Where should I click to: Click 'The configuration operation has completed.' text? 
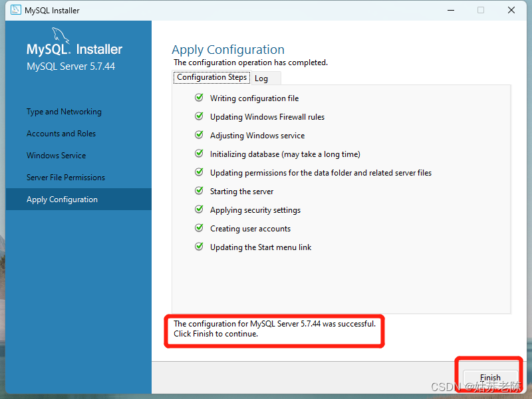251,63
